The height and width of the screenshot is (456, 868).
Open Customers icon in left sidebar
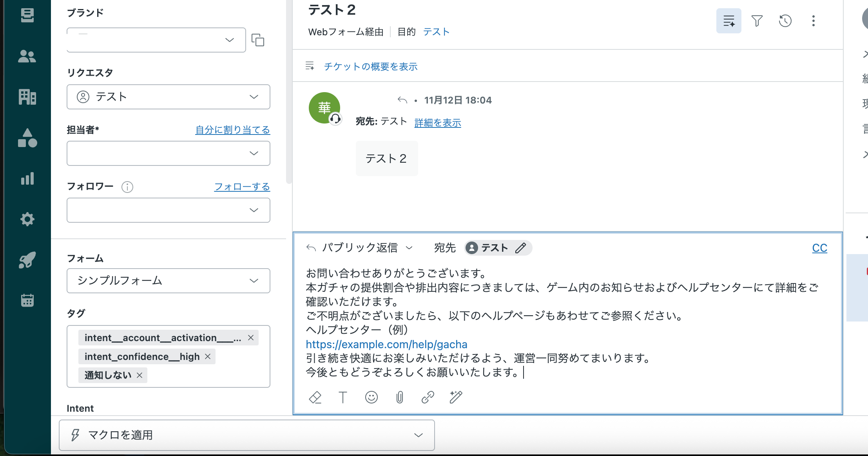pyautogui.click(x=27, y=56)
